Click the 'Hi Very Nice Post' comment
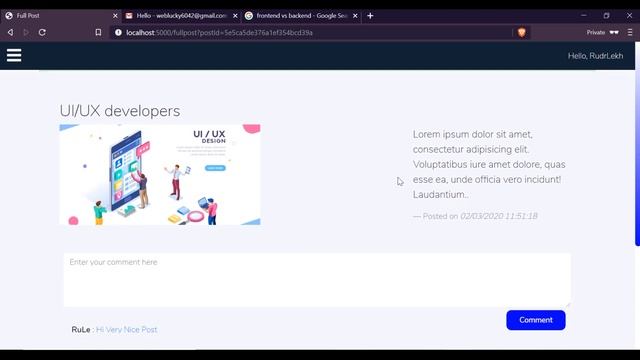 coord(127,329)
